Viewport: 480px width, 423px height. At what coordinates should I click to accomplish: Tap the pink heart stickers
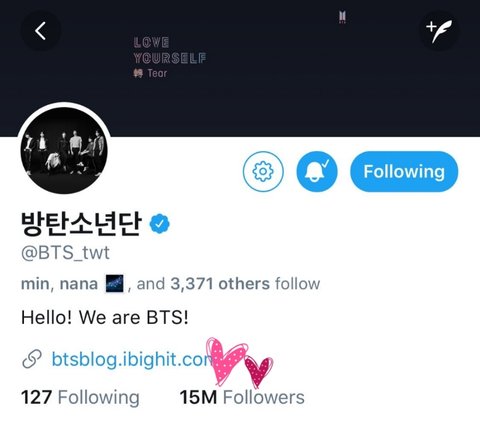pyautogui.click(x=239, y=362)
